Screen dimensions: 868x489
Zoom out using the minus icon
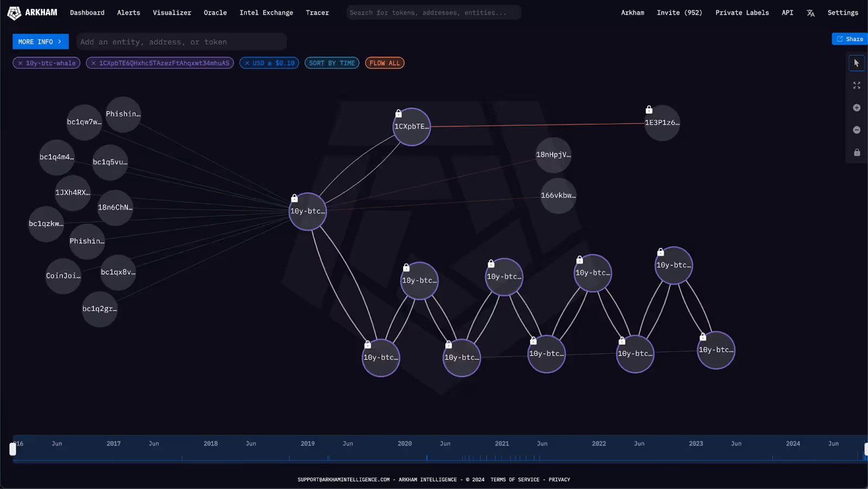[x=856, y=130]
